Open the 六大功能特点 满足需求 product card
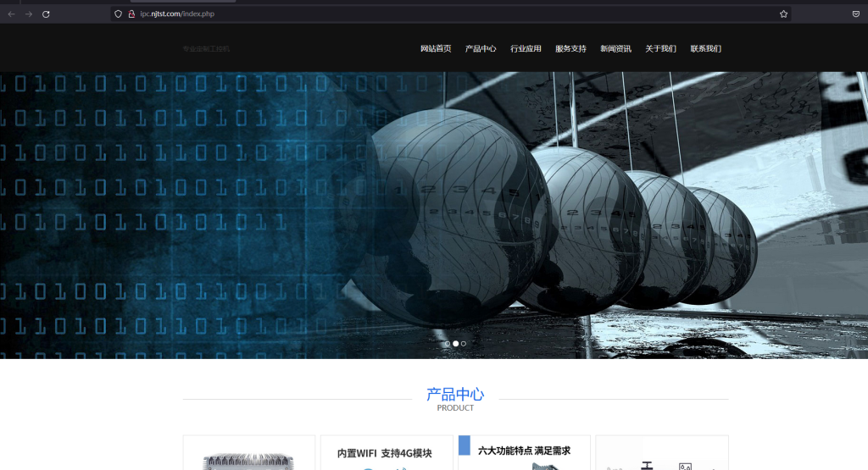 [524, 451]
